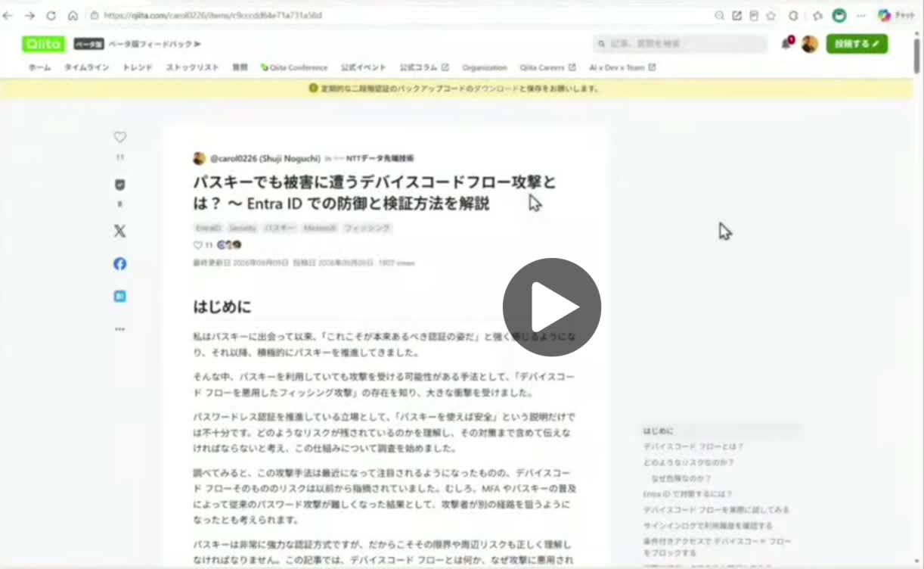The image size is (924, 569).
Task: Jump to サインインログで利用履歴を確認する section
Action: (708, 526)
